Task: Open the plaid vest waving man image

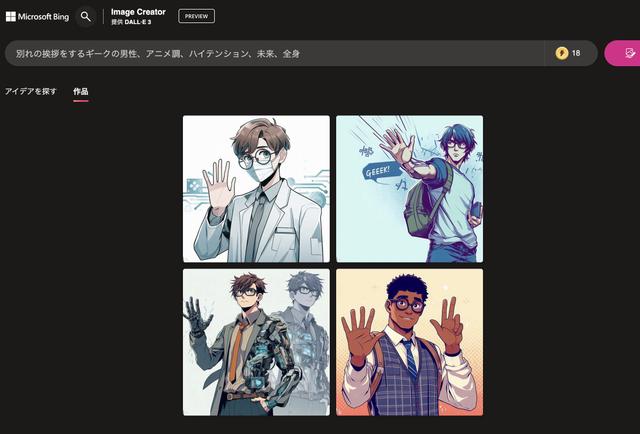Action: pyautogui.click(x=409, y=342)
